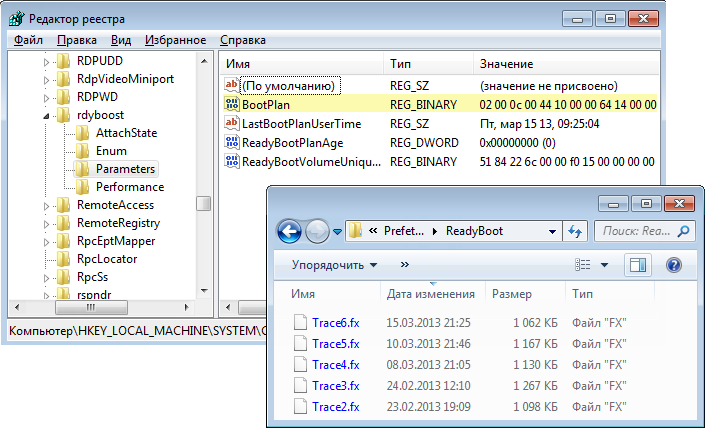Expand the RemoteAccess tree node

[46, 206]
